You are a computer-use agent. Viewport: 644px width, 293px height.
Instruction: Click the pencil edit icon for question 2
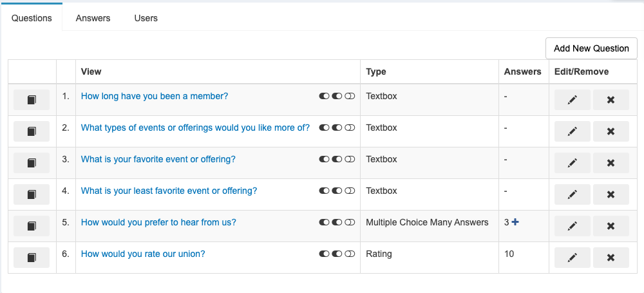click(572, 131)
